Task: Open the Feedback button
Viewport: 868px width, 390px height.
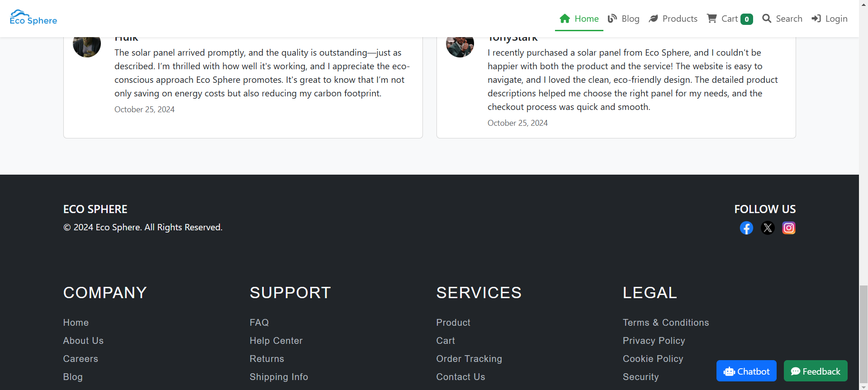Action: coord(816,371)
